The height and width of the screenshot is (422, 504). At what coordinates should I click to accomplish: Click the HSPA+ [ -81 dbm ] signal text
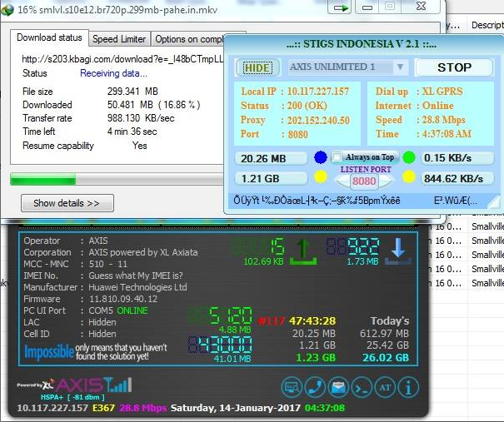[72, 397]
